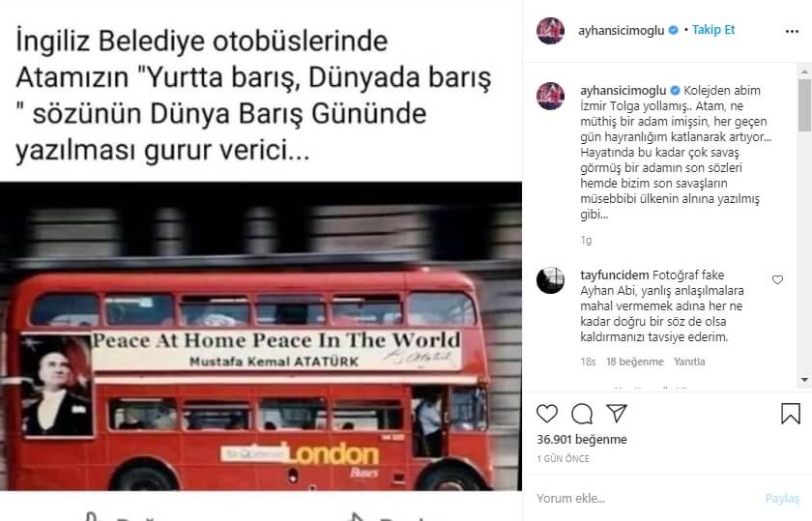Open tayfuncidem username link in comment
The image size is (812, 521).
(614, 275)
